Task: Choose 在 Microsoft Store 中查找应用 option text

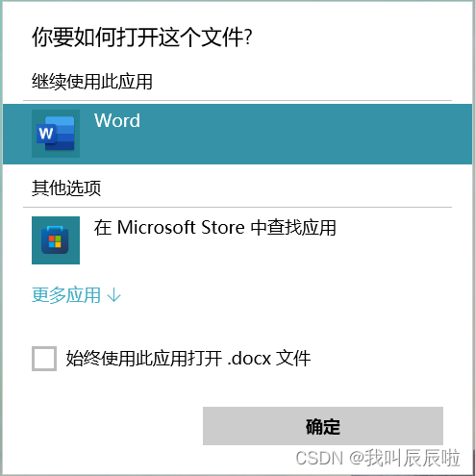Action: tap(214, 228)
